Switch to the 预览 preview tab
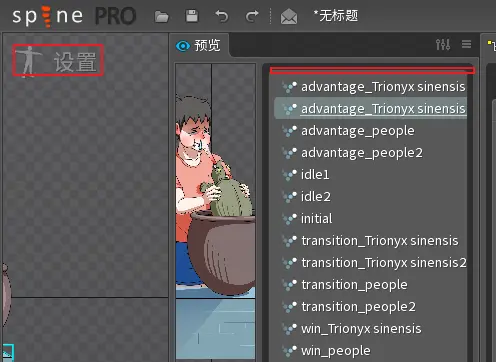496x362 pixels. (x=199, y=45)
